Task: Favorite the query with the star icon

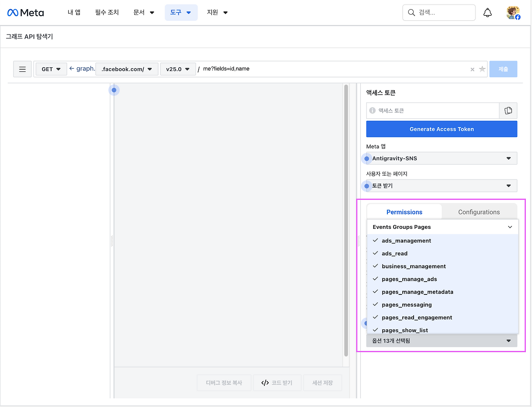Action: 482,69
